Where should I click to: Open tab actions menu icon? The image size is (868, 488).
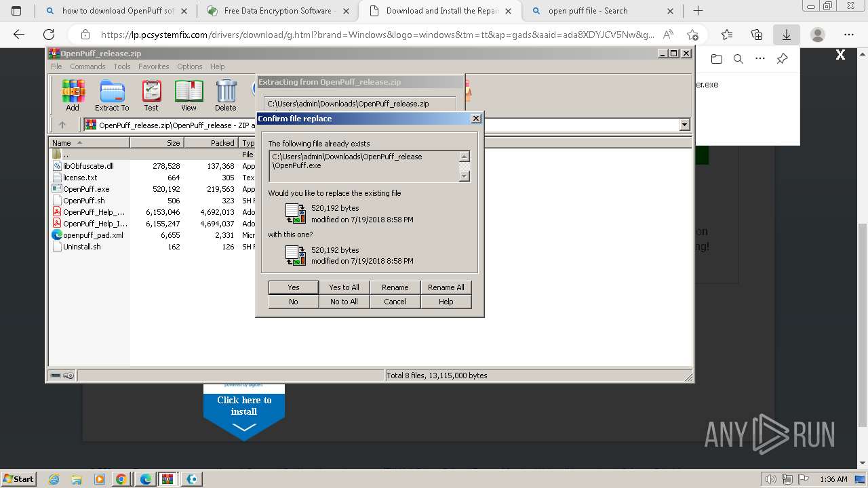pyautogui.click(x=16, y=11)
